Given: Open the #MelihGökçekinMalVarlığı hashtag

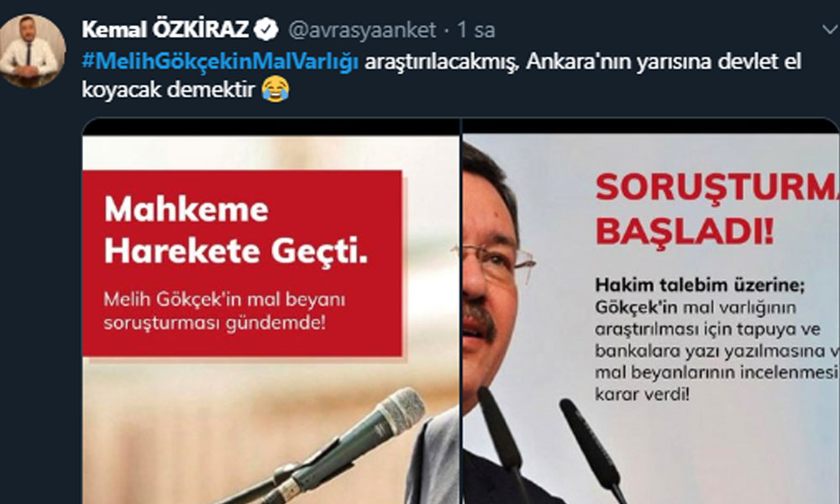Looking at the screenshot, I should (219, 61).
